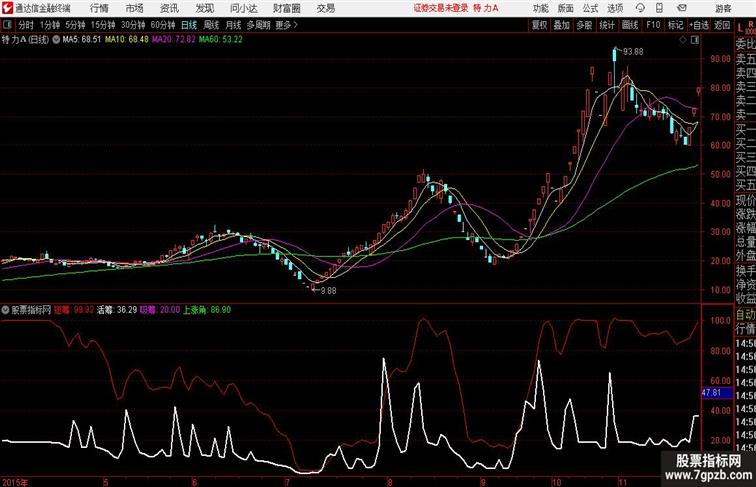Viewport: 756px width, 487px height.
Task: Switch to the 30分钟 period tab
Action: tap(133, 25)
